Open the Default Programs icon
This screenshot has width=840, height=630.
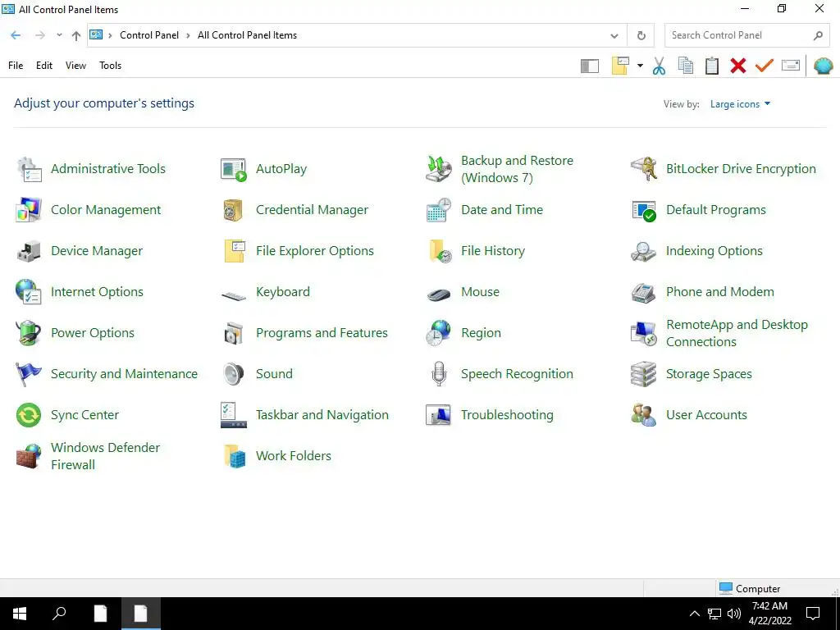point(643,210)
